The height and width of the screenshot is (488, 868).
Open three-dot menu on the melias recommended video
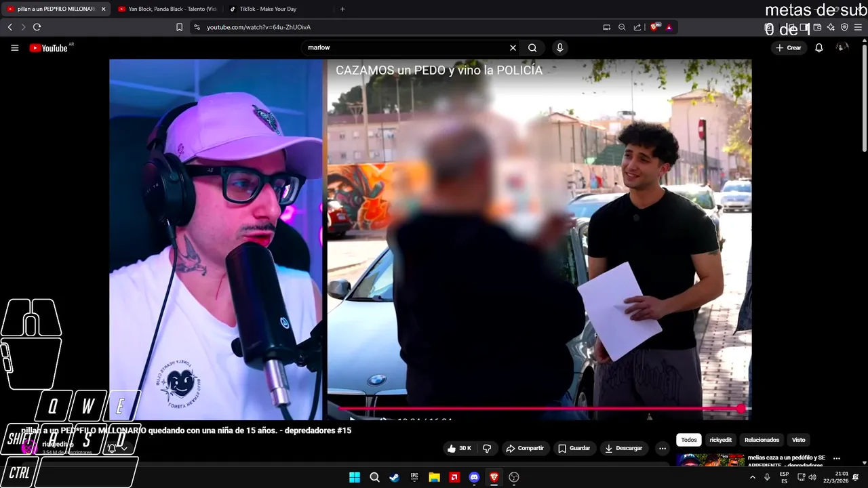[x=837, y=459]
